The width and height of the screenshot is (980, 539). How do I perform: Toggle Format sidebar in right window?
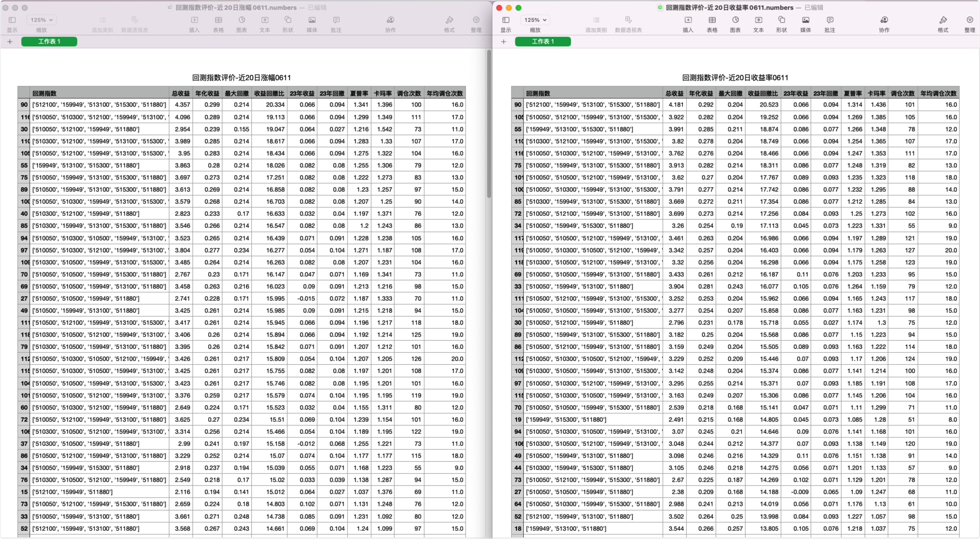[943, 20]
